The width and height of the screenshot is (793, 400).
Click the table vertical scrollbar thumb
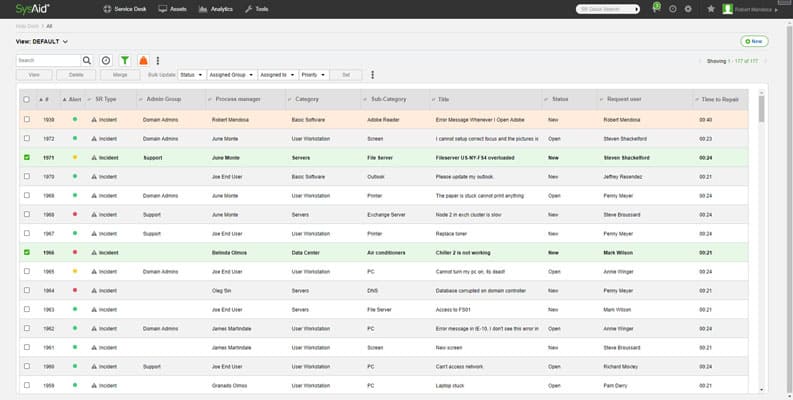click(762, 109)
